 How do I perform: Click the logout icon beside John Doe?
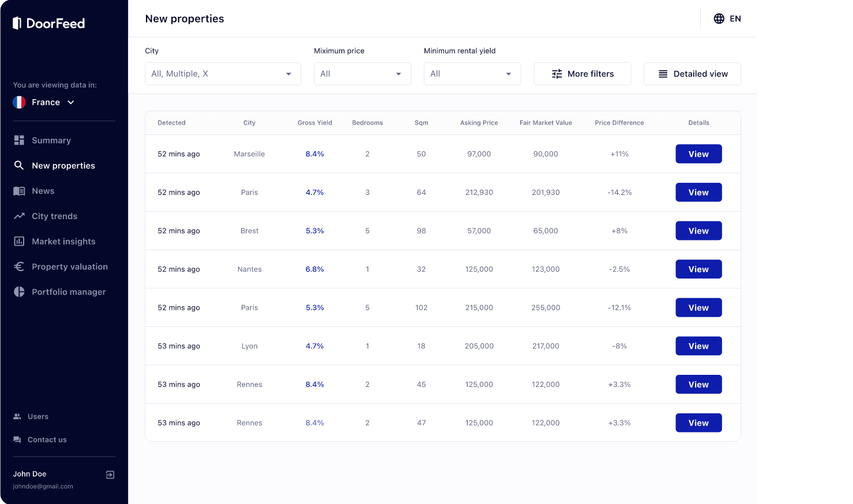click(x=110, y=475)
